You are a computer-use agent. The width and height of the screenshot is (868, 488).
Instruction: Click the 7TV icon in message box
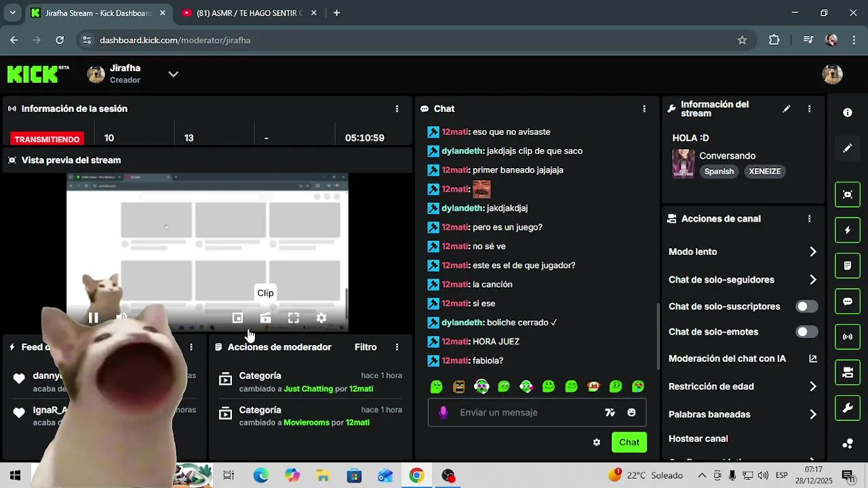(610, 412)
